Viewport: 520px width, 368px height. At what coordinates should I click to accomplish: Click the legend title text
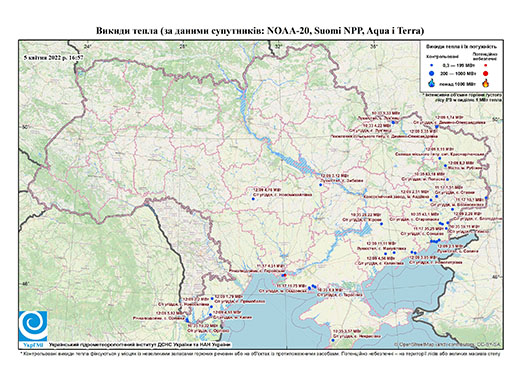coord(461,47)
